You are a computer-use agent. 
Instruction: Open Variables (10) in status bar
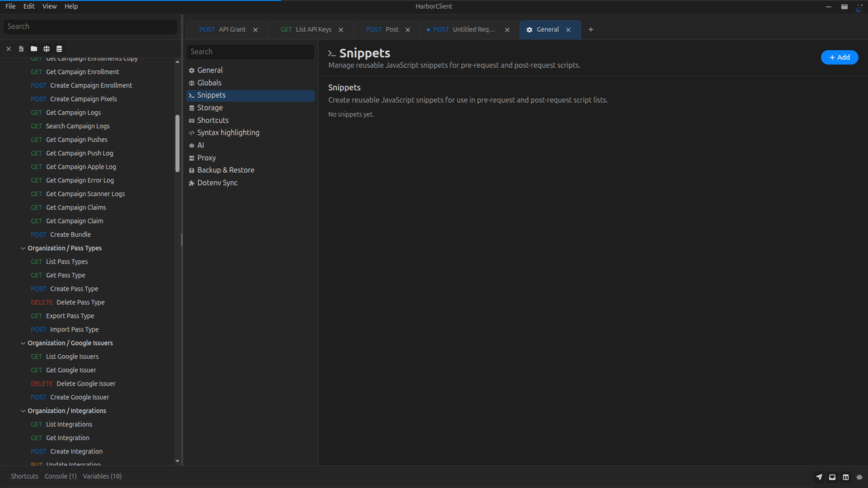[x=102, y=476]
